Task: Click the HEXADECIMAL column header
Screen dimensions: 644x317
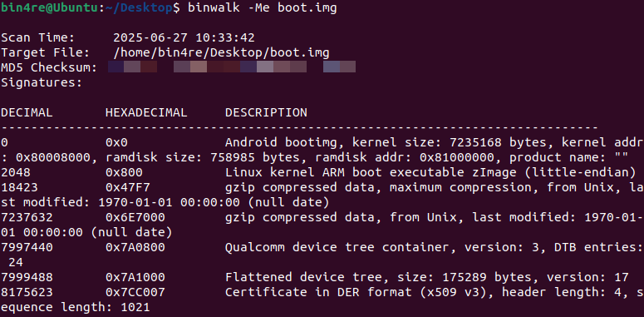Action: tap(146, 112)
